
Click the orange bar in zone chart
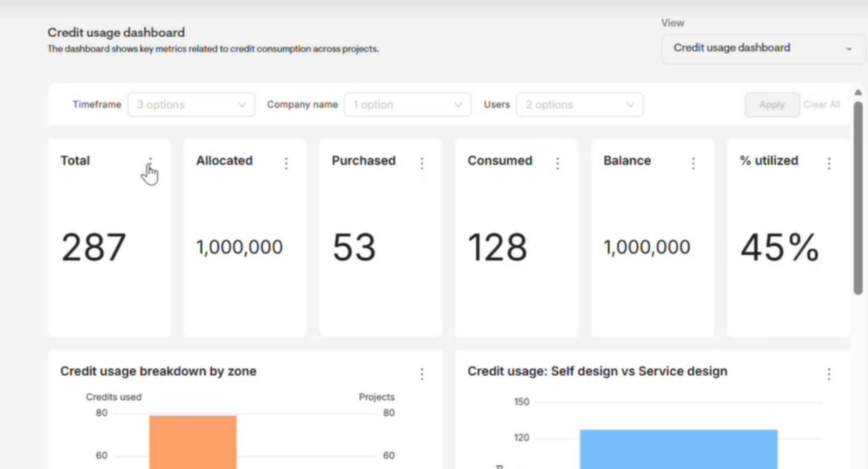tap(193, 442)
